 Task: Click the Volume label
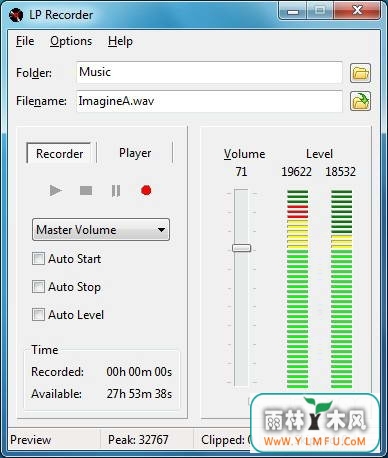244,154
